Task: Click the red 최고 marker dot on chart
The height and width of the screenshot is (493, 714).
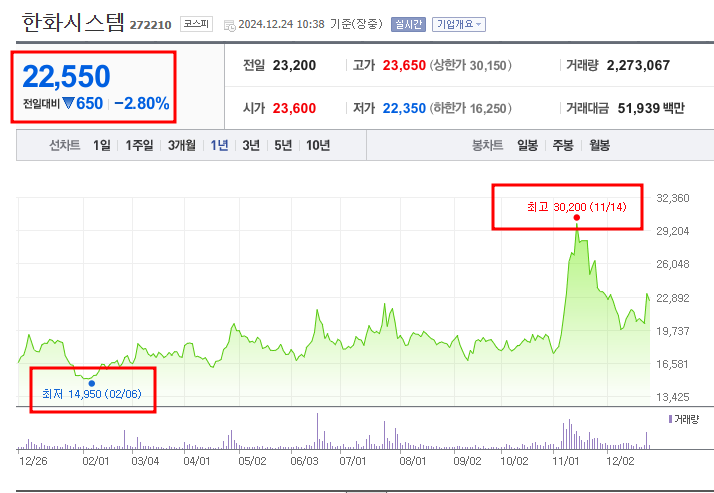Action: (576, 218)
